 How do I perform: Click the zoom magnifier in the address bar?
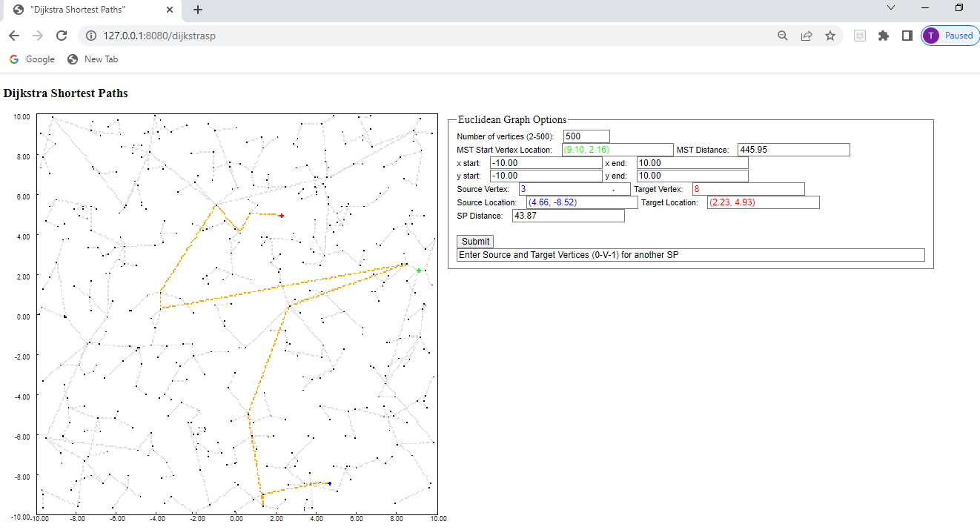(783, 35)
